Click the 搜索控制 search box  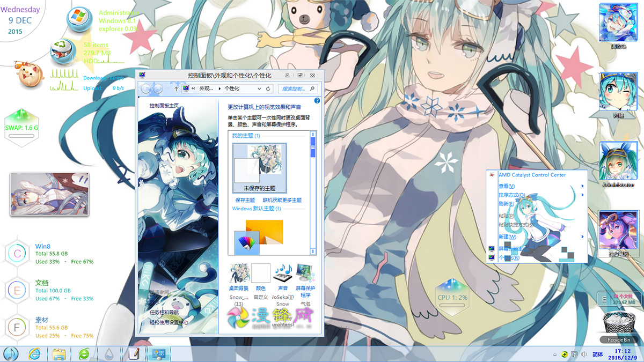[x=298, y=88]
